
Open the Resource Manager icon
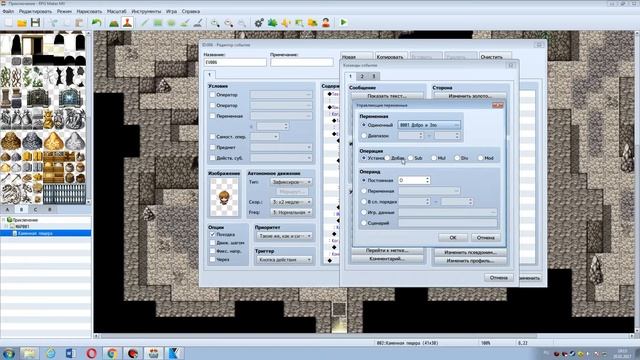point(313,23)
